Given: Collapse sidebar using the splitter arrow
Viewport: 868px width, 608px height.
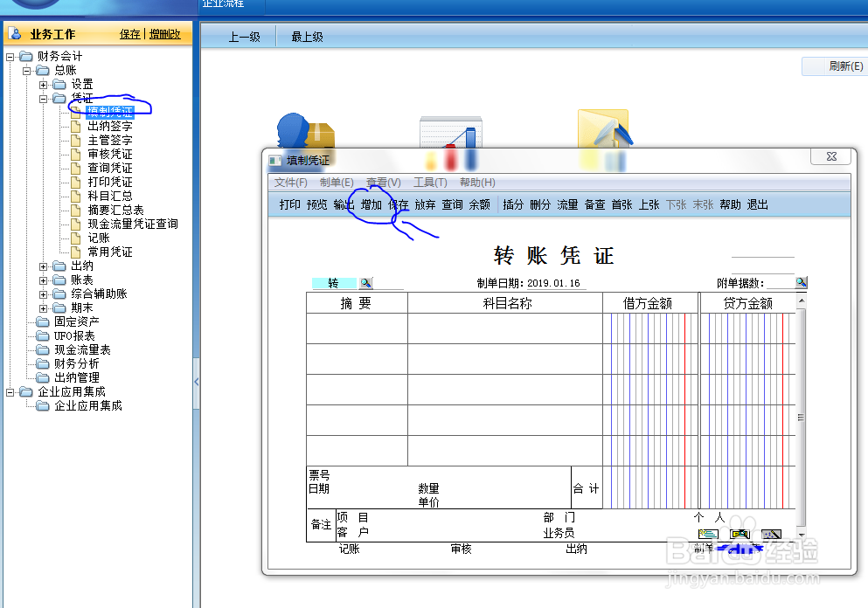Looking at the screenshot, I should [197, 382].
